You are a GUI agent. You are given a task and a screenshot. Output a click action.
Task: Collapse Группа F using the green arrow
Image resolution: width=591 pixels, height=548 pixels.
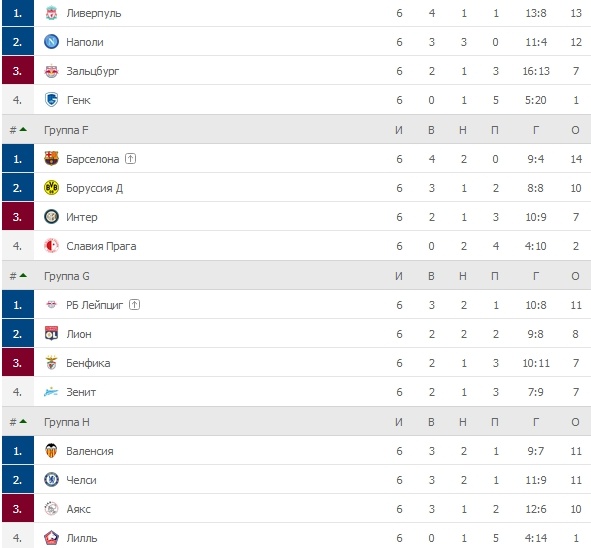[23, 129]
